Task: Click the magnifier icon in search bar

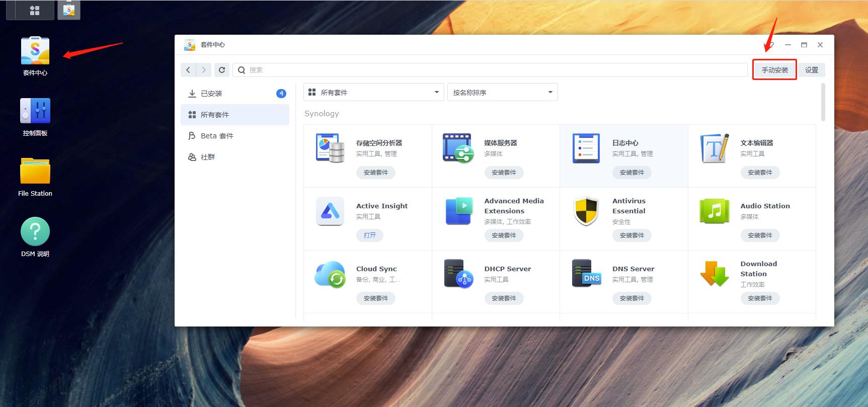Action: (242, 70)
